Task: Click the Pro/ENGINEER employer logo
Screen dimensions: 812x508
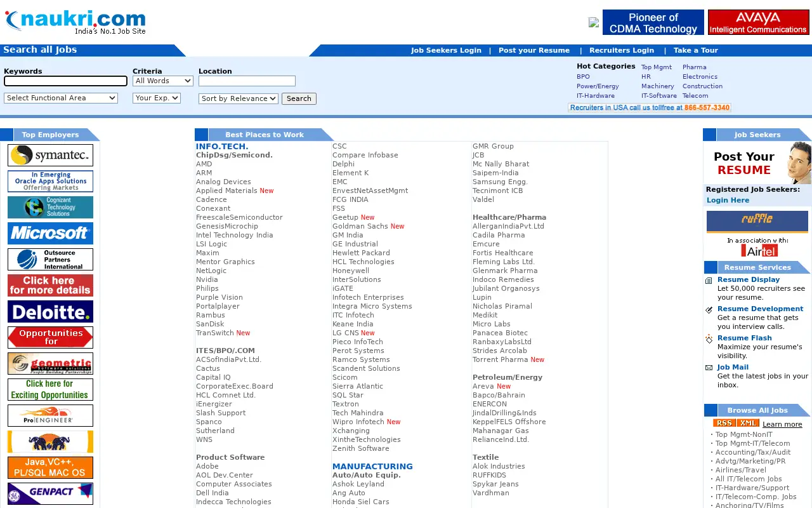Action: pos(50,416)
